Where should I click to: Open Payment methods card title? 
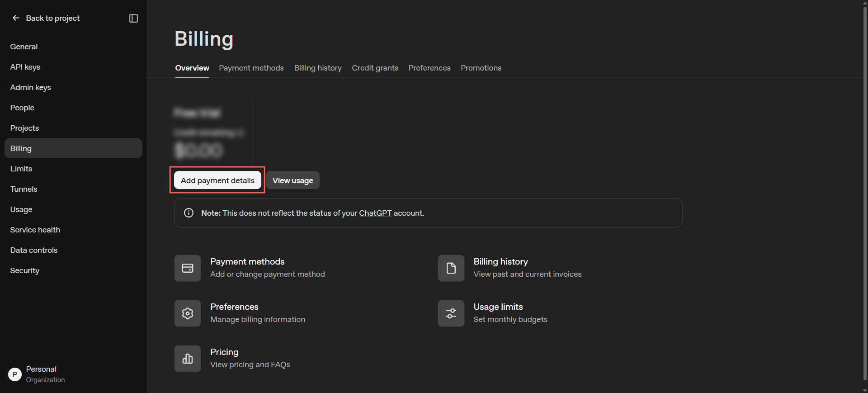(247, 262)
